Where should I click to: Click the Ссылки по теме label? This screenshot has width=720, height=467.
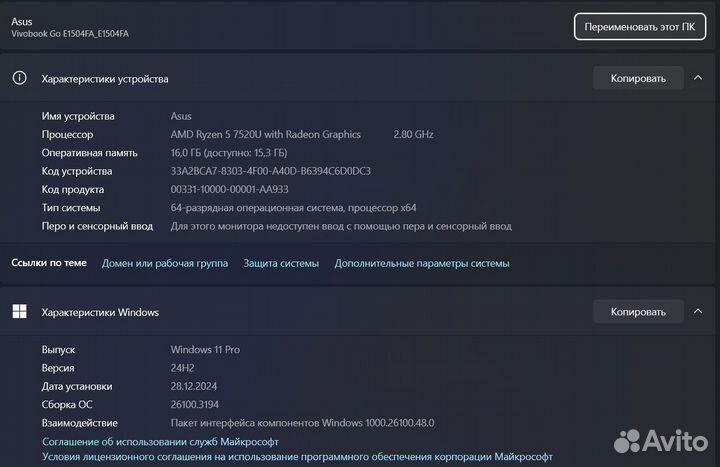pos(49,263)
